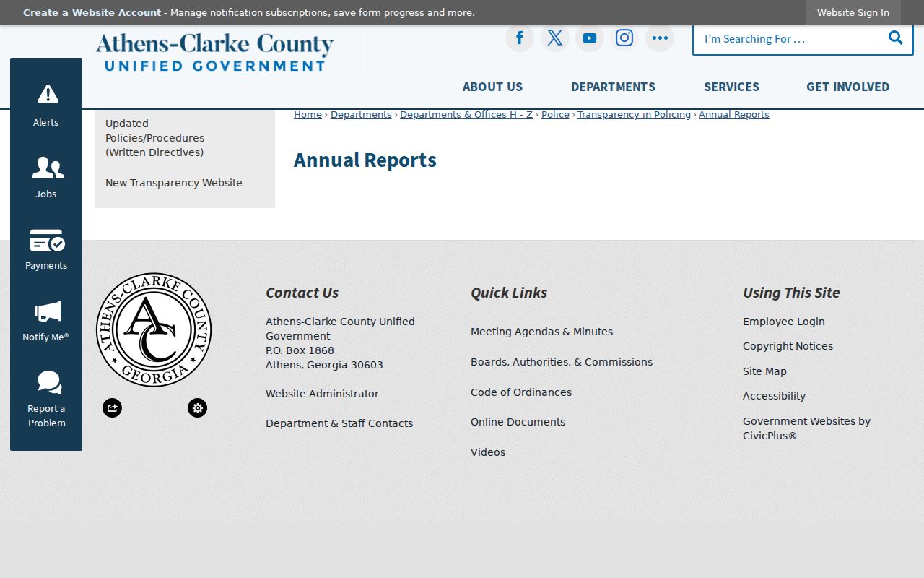
Task: Click the share icon below the seal
Action: [x=112, y=408]
